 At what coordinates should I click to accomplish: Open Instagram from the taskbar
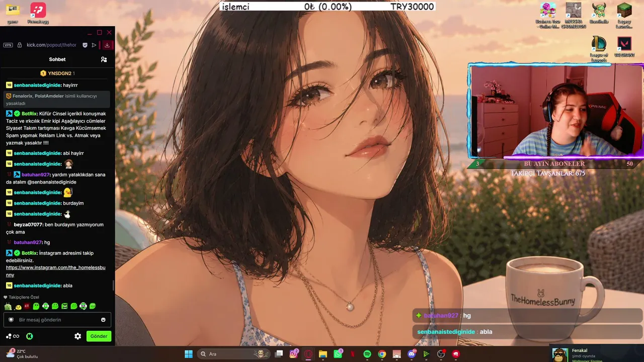[294, 354]
